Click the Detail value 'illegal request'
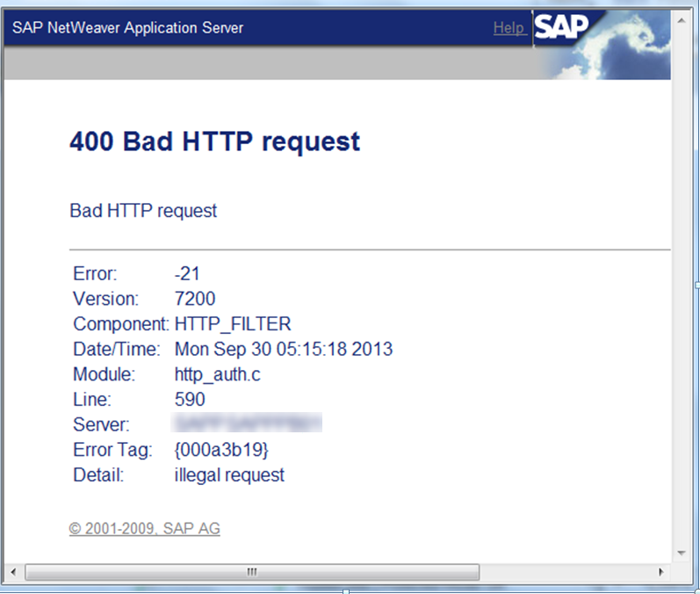The width and height of the screenshot is (700, 594). point(229,475)
